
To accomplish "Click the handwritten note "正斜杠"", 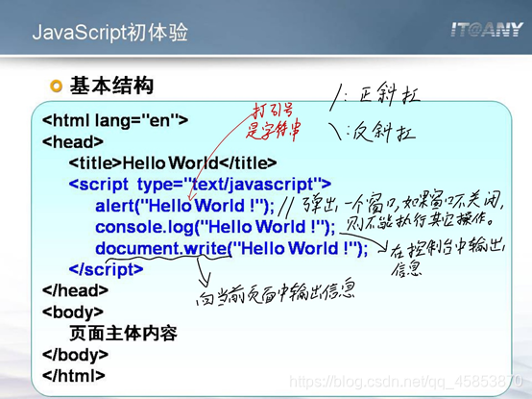I will [x=389, y=93].
